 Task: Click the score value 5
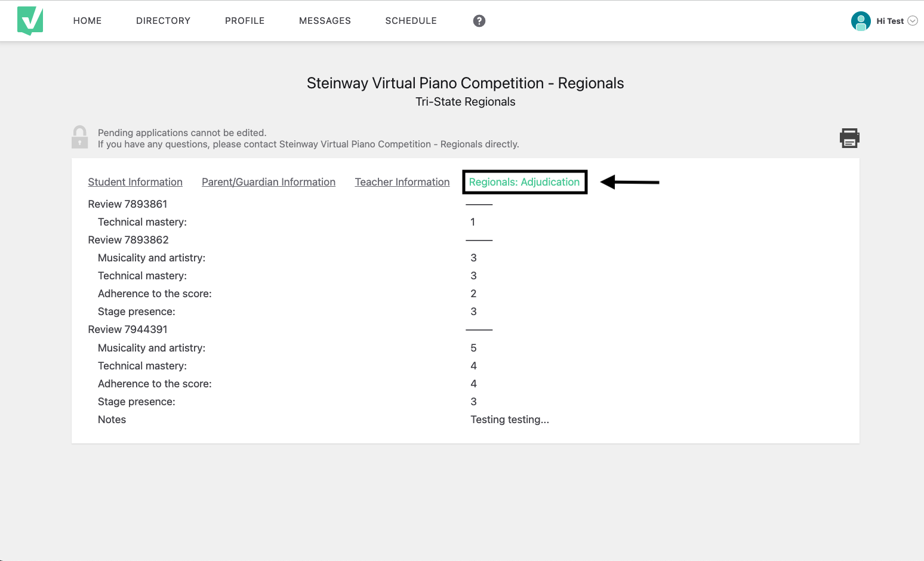(x=473, y=348)
